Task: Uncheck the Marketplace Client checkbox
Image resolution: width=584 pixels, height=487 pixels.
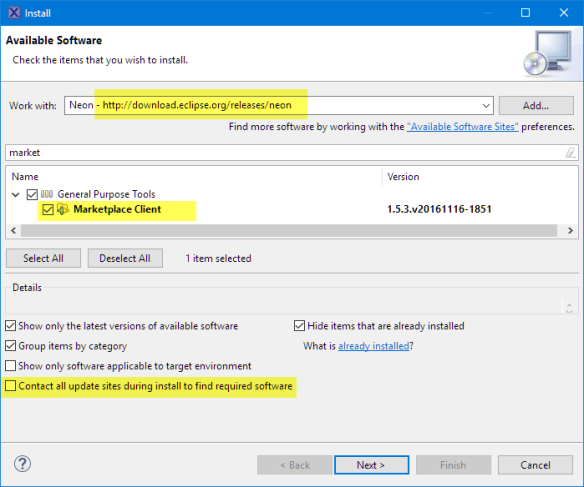Action: pyautogui.click(x=48, y=210)
